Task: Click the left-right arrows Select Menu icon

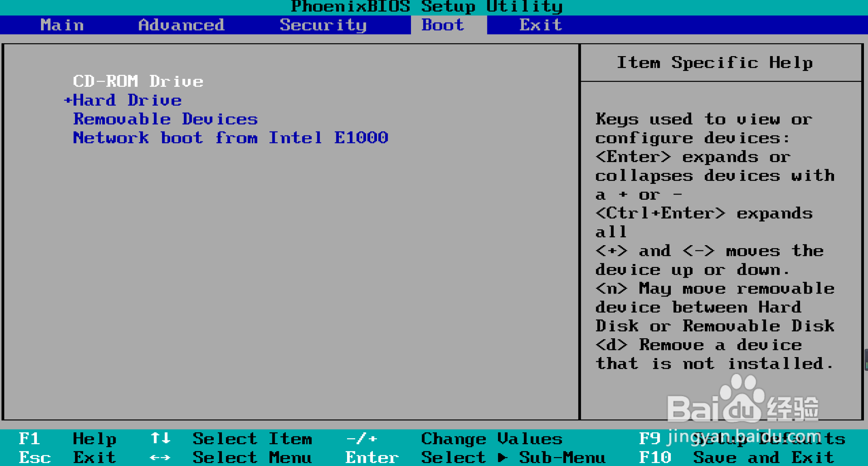Action: tap(160, 458)
